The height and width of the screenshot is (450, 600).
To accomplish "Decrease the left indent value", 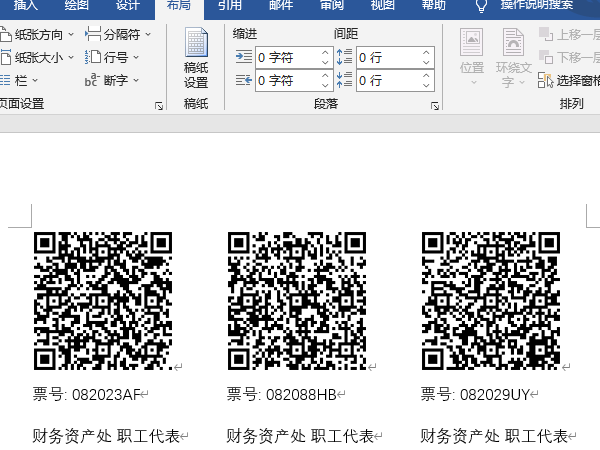I will (325, 62).
